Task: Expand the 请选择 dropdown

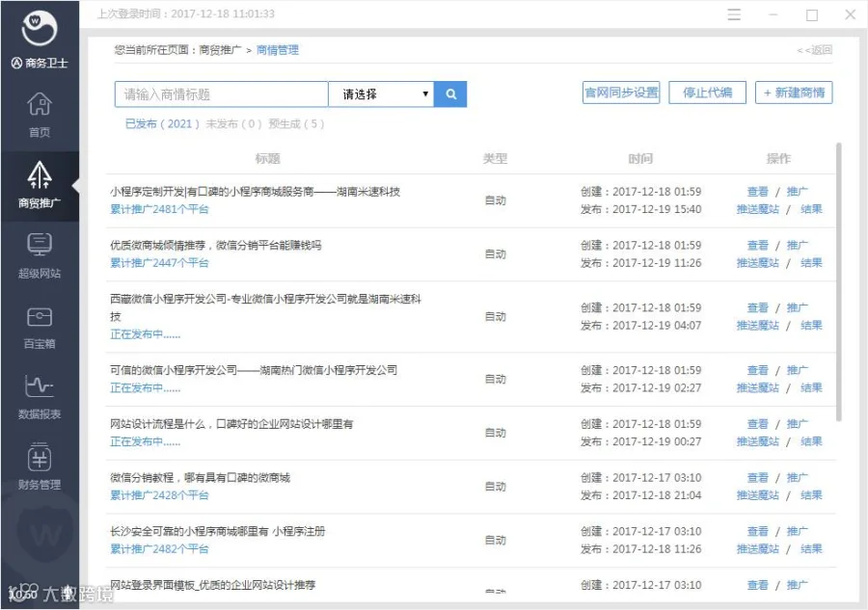Action: click(x=381, y=94)
